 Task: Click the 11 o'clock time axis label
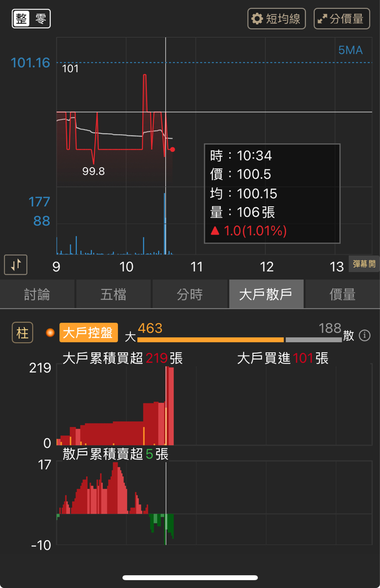coord(196,266)
